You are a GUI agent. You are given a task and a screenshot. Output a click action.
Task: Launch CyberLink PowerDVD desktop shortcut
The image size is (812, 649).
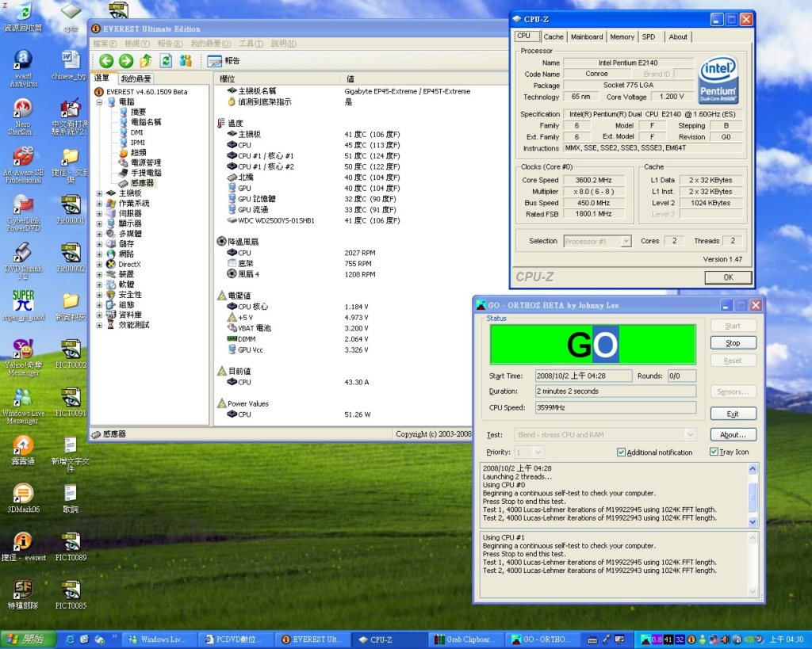coord(23,213)
